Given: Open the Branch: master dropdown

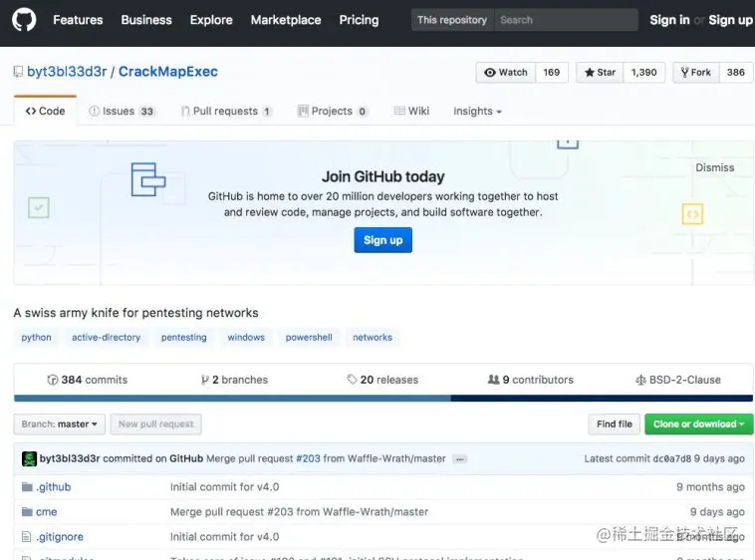Looking at the screenshot, I should pos(59,424).
